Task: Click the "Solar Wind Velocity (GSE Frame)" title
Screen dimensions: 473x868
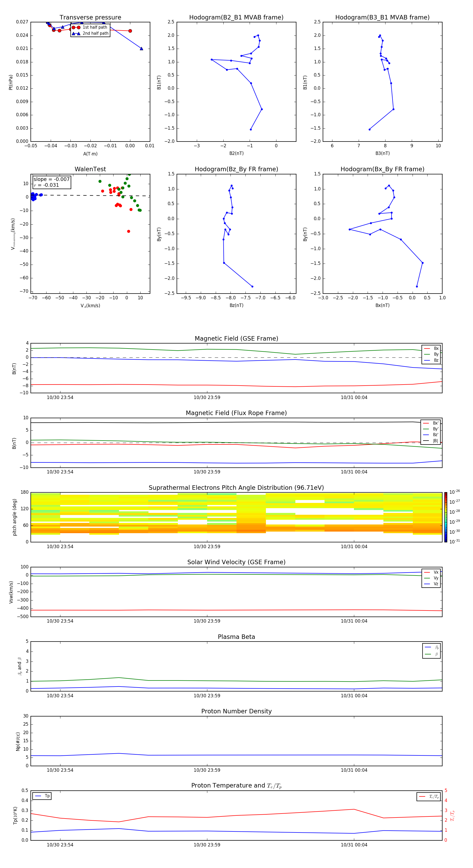Action: pos(236,562)
